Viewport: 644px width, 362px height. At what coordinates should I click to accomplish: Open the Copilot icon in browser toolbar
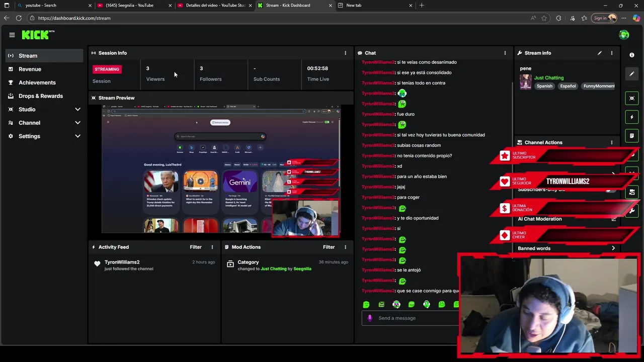coord(636,18)
